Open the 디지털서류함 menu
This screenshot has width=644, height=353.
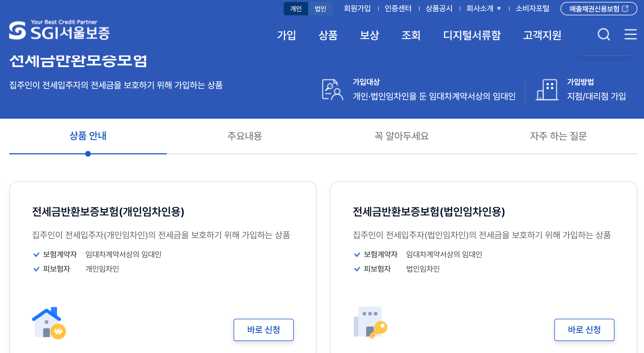coord(472,35)
